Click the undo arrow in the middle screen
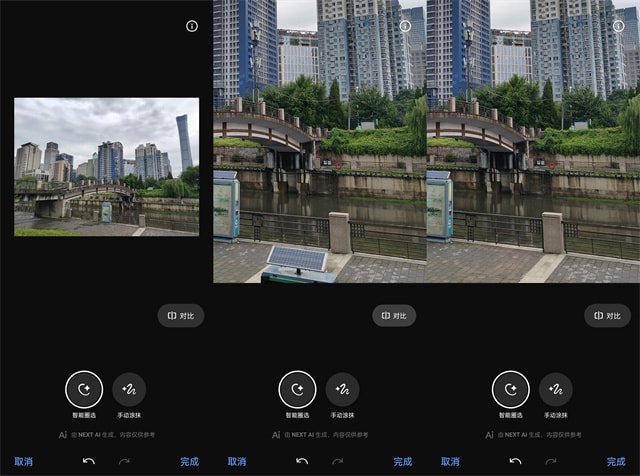Screen dimensions: 640x476 (x=302, y=461)
